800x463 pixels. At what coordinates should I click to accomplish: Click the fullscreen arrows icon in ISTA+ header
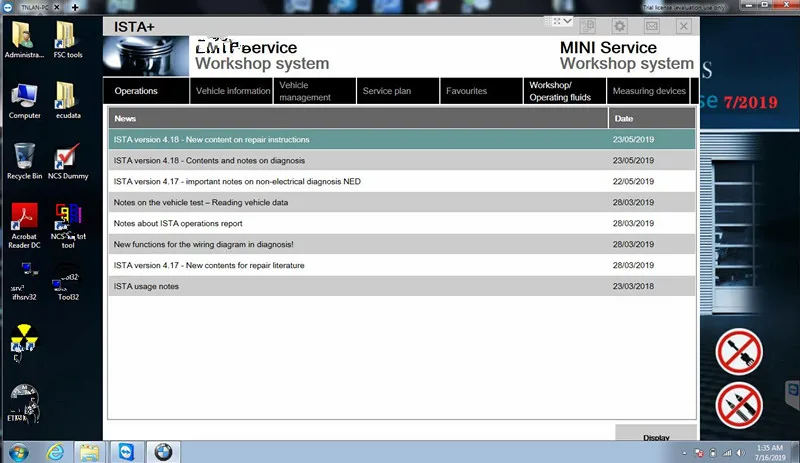(x=557, y=21)
